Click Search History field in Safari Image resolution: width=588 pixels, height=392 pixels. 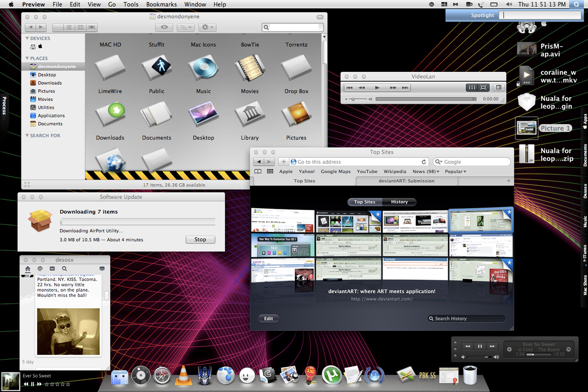pos(467,318)
